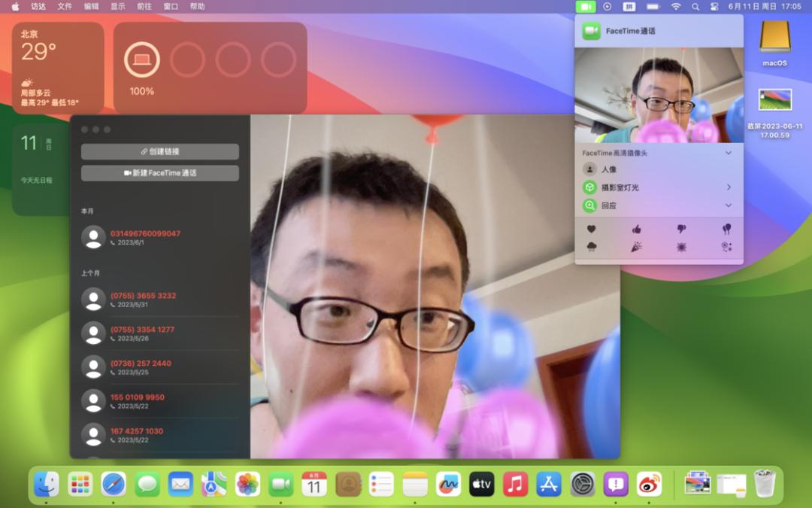The height and width of the screenshot is (508, 812).
Task: Click the FaceTime camera preview thumbnail
Action: 659,96
